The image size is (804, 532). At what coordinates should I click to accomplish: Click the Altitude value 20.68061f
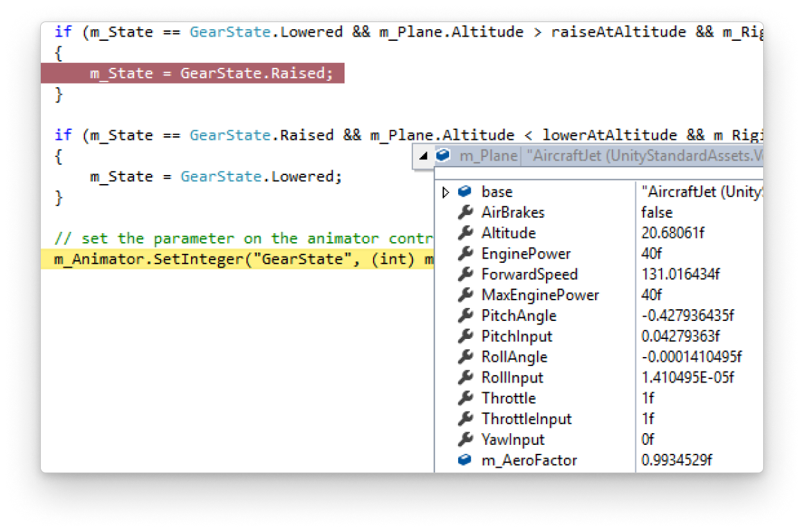pyautogui.click(x=673, y=233)
